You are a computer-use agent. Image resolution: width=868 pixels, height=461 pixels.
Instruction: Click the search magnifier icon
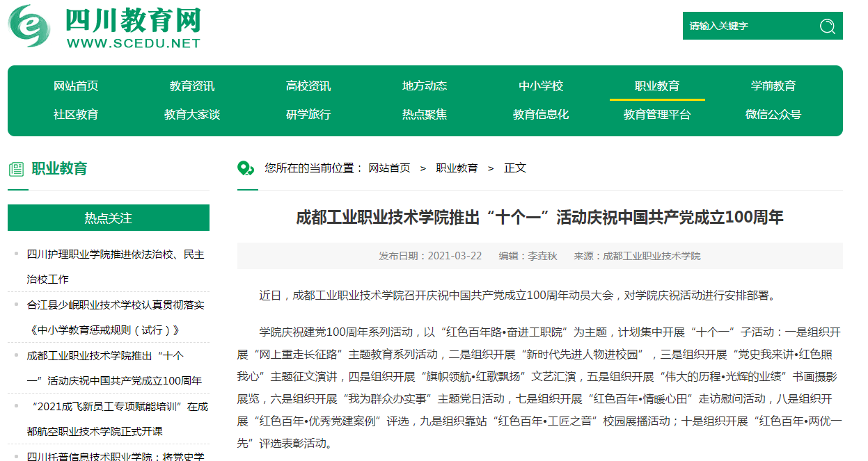pyautogui.click(x=827, y=26)
